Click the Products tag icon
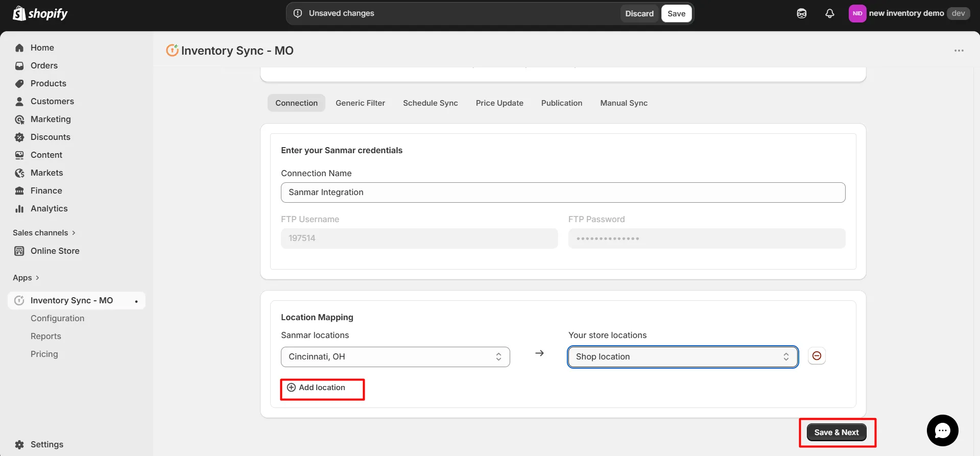Viewport: 980px width, 456px height. pyautogui.click(x=19, y=83)
